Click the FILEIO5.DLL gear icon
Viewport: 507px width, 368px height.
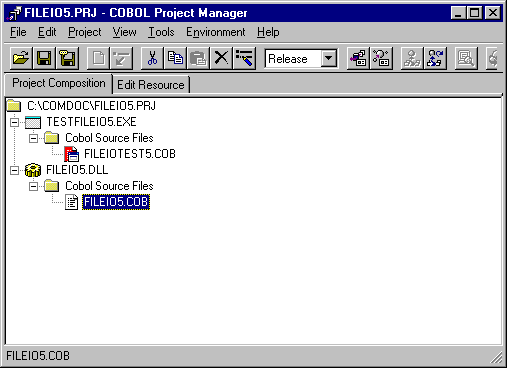33,170
